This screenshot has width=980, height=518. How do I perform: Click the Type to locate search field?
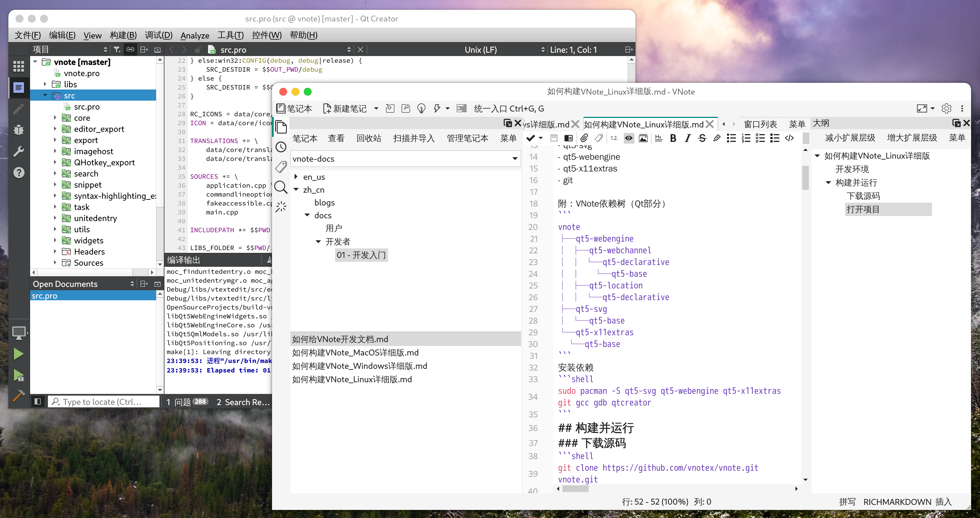[x=103, y=401]
